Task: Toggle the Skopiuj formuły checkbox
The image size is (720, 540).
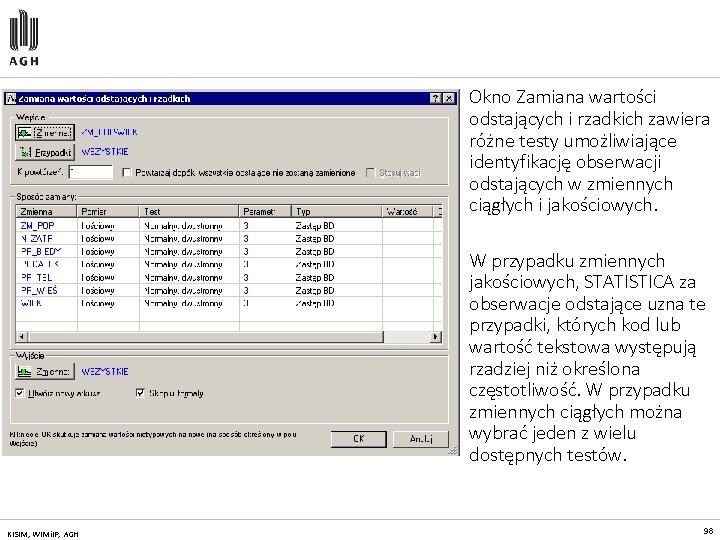Action: pos(141,393)
